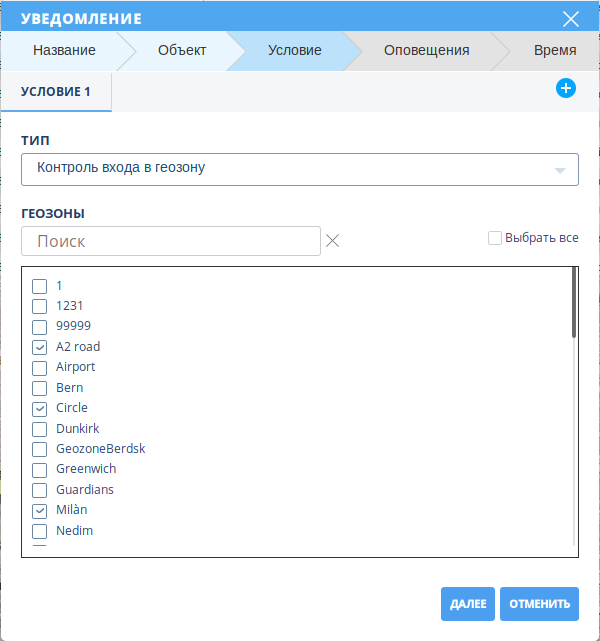600x641 pixels.
Task: Close the notification dialog
Action: (x=571, y=18)
